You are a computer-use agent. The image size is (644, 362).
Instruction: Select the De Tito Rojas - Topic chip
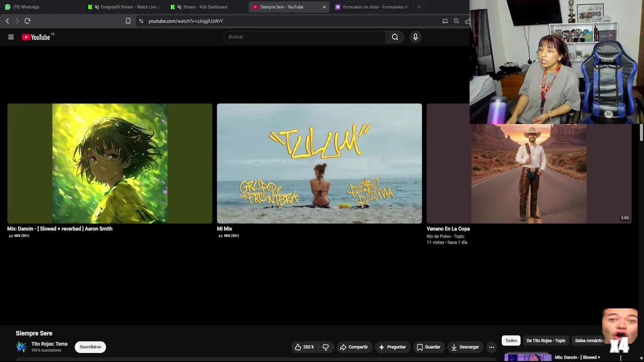click(546, 340)
